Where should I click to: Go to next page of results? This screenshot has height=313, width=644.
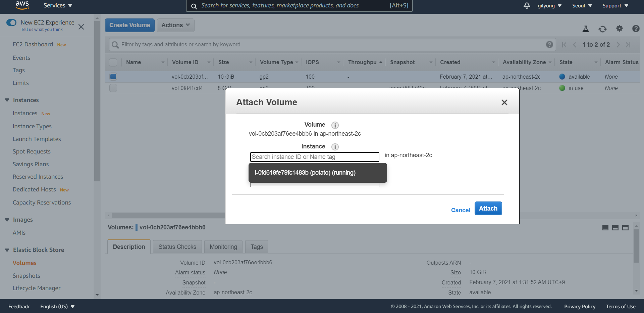point(618,44)
